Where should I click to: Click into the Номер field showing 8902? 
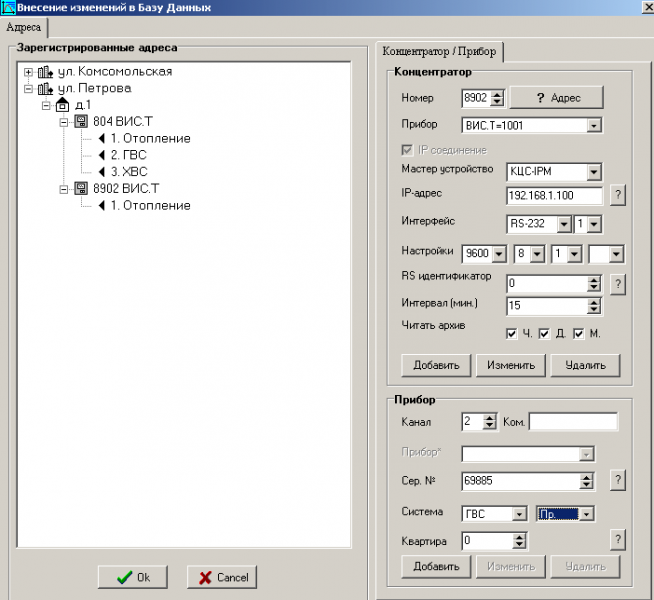tap(476, 98)
